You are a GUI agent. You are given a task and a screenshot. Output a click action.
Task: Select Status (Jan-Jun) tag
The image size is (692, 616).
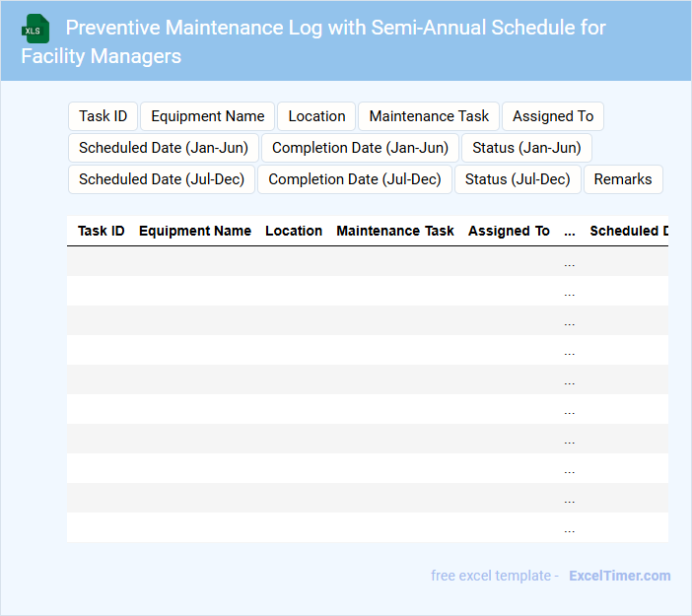pyautogui.click(x=525, y=148)
